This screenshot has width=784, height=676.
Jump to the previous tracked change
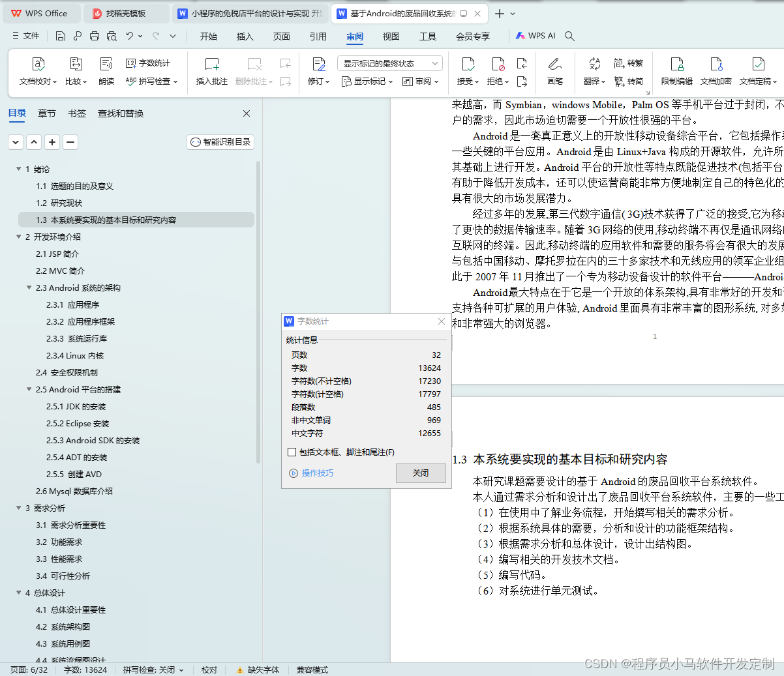tap(522, 63)
